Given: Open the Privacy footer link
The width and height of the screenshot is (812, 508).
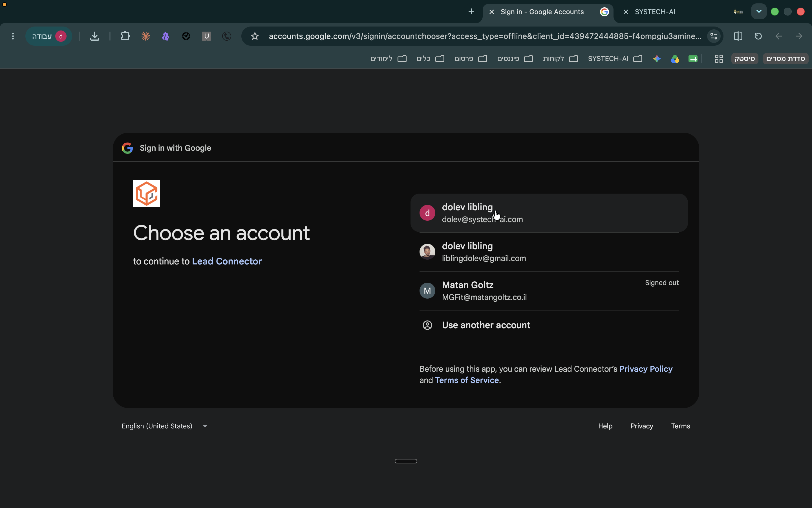Looking at the screenshot, I should (x=641, y=426).
